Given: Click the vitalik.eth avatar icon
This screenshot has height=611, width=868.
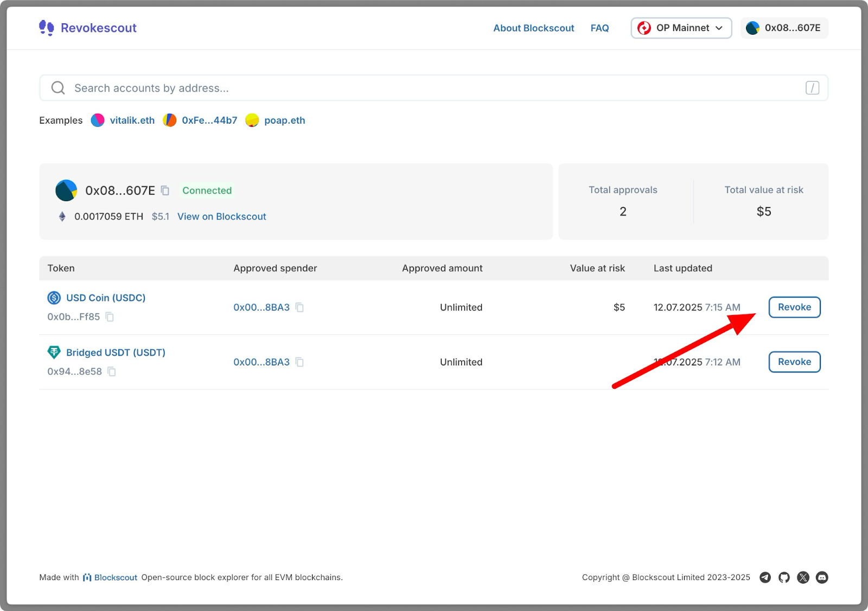Looking at the screenshot, I should [98, 120].
